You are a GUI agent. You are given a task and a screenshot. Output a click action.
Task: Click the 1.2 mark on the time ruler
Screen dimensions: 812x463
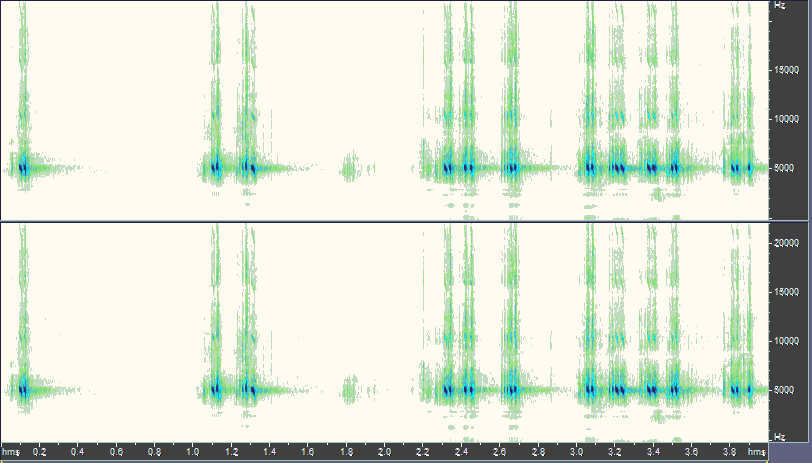point(231,452)
